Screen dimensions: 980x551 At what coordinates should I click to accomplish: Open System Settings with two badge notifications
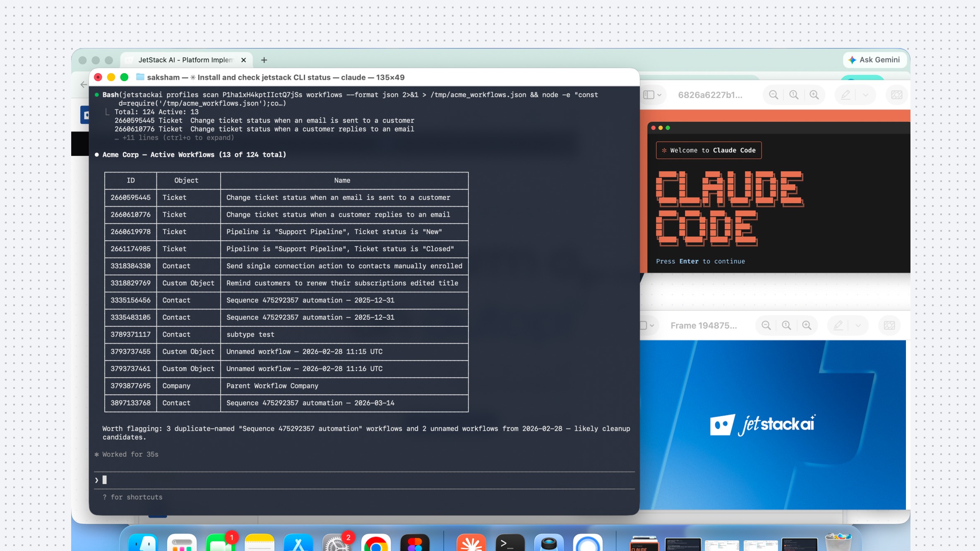point(337,542)
